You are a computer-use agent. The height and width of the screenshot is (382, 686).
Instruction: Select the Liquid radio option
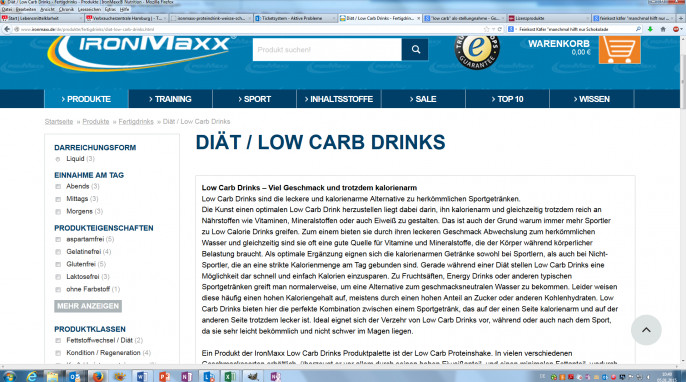(x=58, y=159)
